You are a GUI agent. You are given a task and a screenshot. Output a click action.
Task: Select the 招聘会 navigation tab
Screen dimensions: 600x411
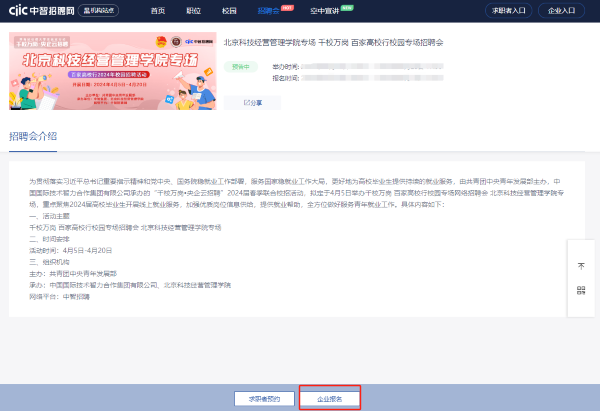point(267,10)
